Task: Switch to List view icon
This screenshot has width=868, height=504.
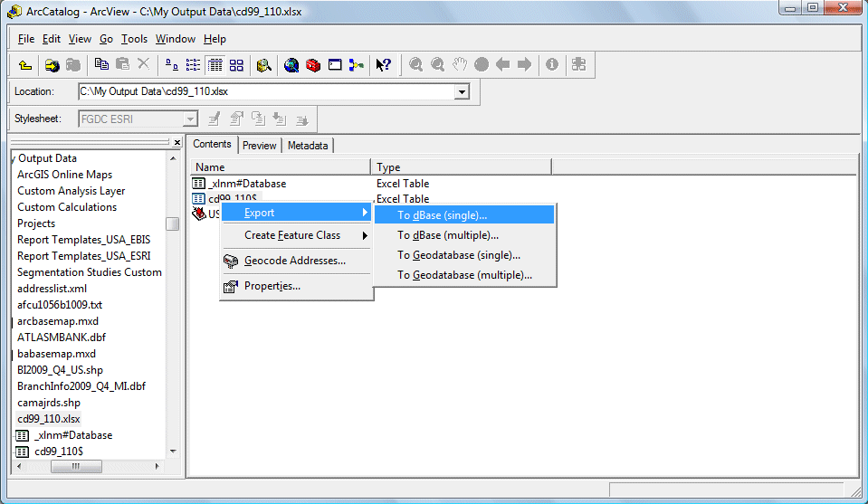Action: tap(193, 65)
